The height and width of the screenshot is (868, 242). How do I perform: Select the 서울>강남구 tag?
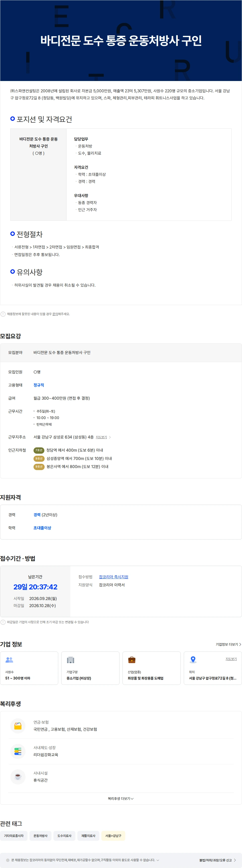coord(113,836)
